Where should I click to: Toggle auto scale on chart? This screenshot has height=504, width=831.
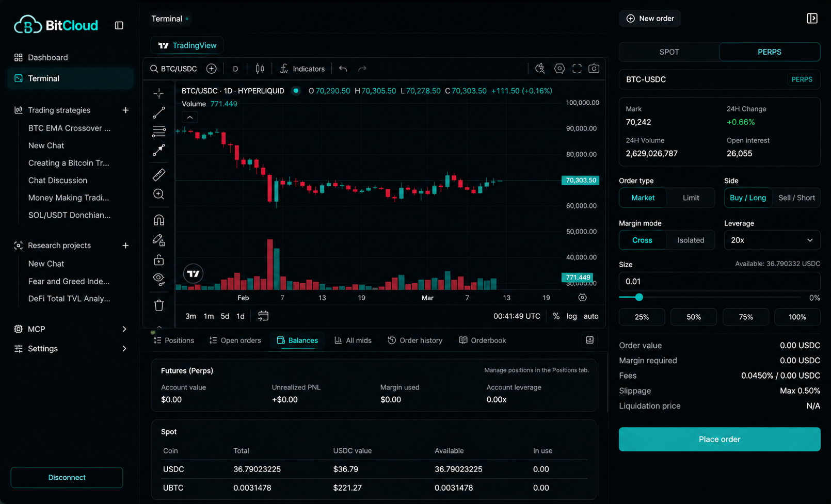coord(591,316)
